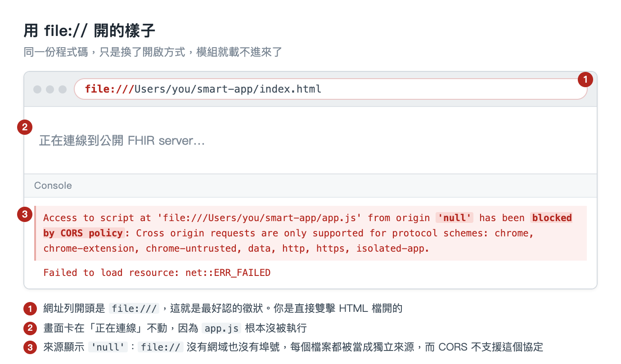This screenshot has width=621, height=364.
Task: Click the heading 用 file:// 開的樣子
Action: click(90, 31)
